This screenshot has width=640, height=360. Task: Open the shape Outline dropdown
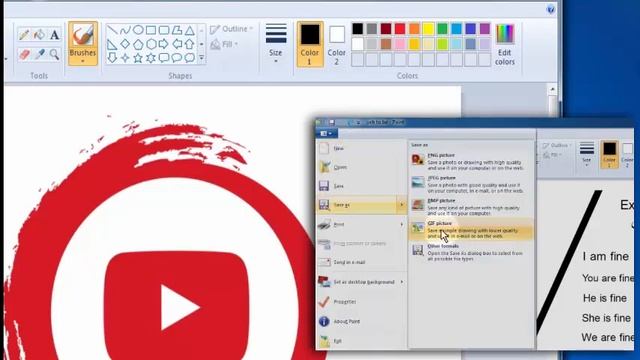click(x=231, y=29)
